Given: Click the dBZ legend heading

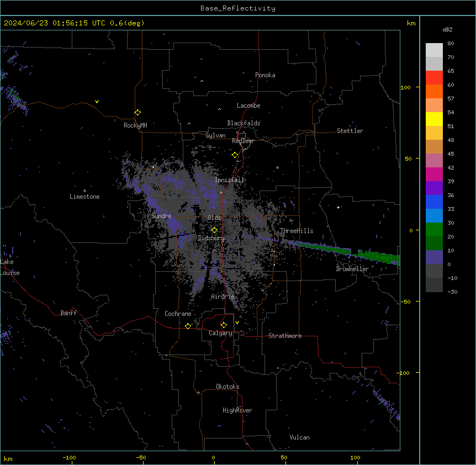Looking at the screenshot, I should pyautogui.click(x=447, y=29).
